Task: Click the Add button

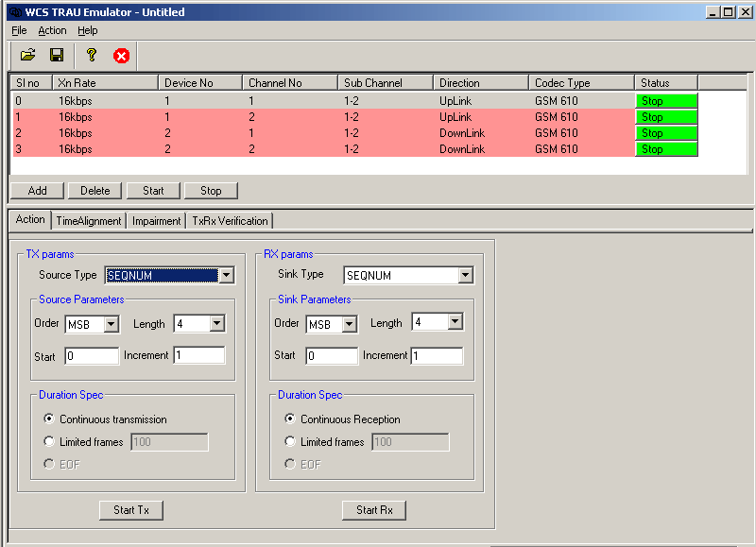Action: click(x=37, y=191)
